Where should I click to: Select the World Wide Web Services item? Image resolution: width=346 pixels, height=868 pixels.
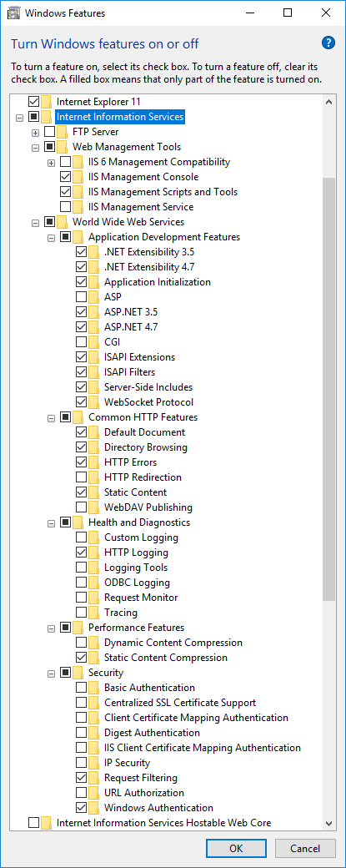pyautogui.click(x=128, y=222)
